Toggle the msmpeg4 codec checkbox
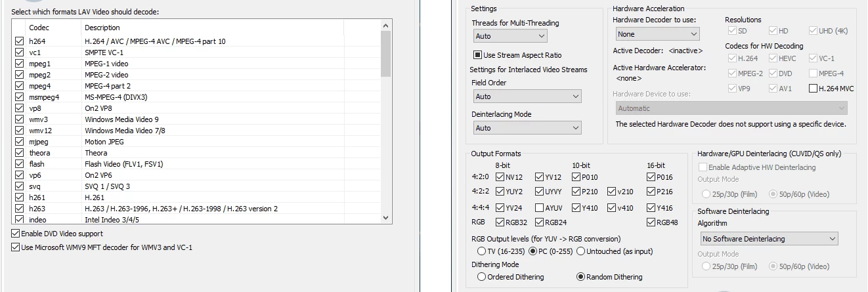The height and width of the screenshot is (292, 868). (x=19, y=97)
